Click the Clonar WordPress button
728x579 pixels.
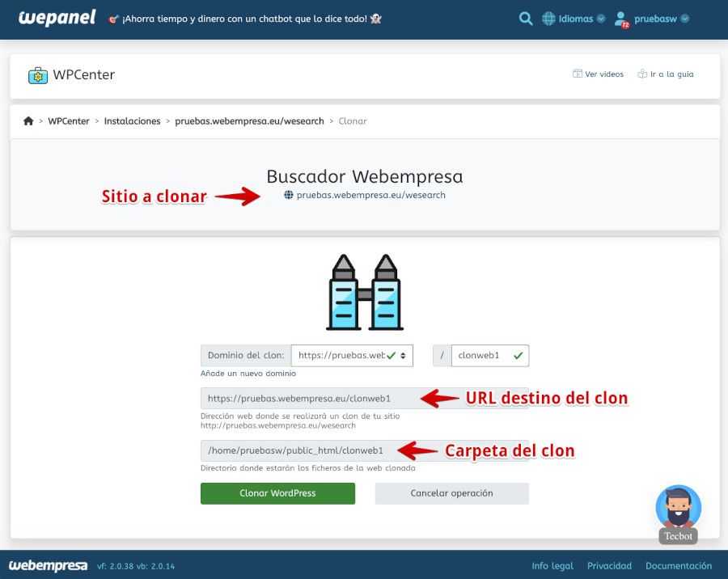coord(277,493)
